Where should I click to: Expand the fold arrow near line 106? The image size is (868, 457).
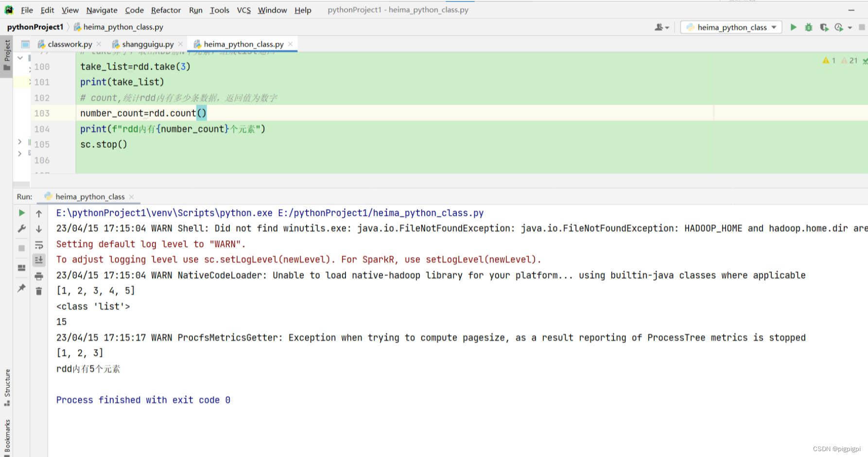19,154
